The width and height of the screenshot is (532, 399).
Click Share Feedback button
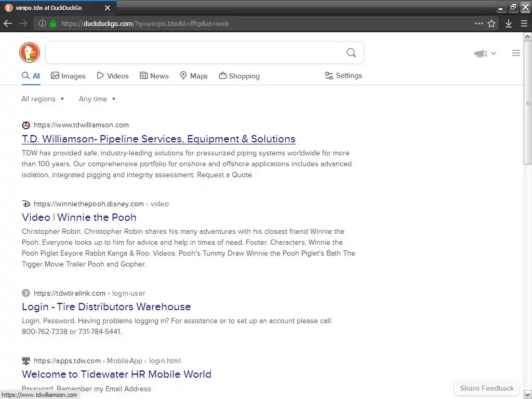point(487,388)
